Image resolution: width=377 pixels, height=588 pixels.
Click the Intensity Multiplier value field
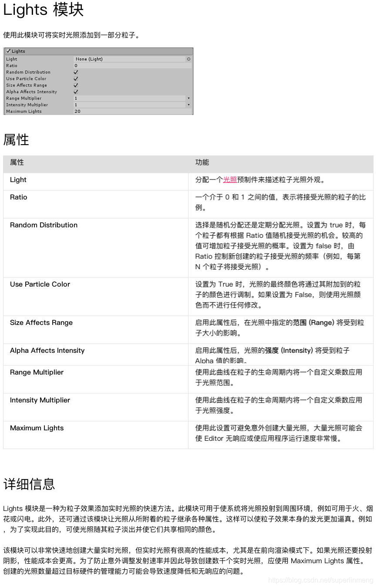tap(130, 105)
